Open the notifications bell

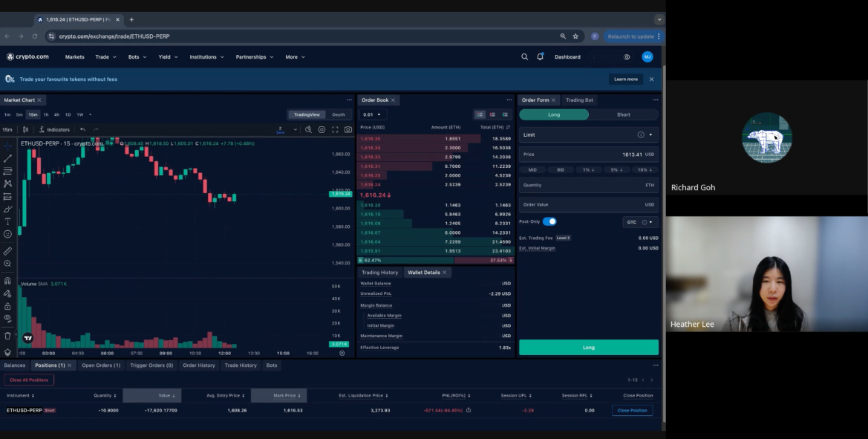pos(541,56)
